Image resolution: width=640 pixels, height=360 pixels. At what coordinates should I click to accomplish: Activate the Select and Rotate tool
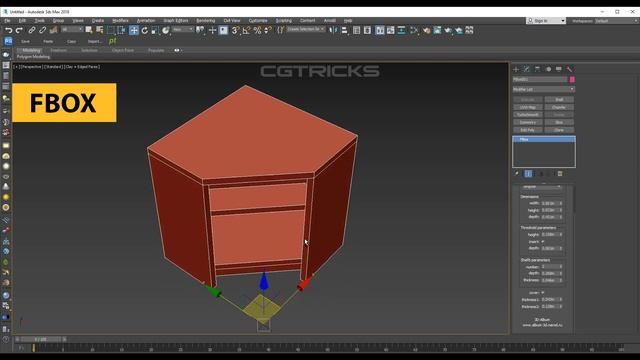tap(144, 30)
